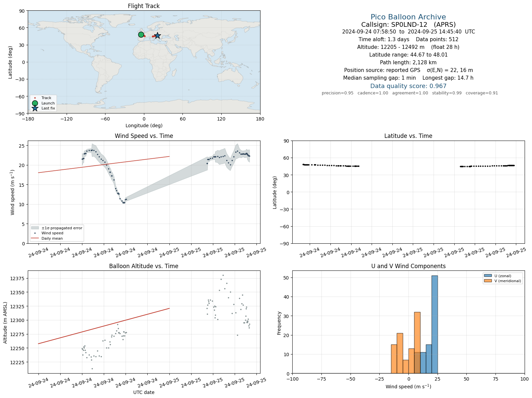Click the 'precision=0.95 cadence=1.00' breakdown line
Viewport: 532px width, 398px height.
click(x=409, y=93)
